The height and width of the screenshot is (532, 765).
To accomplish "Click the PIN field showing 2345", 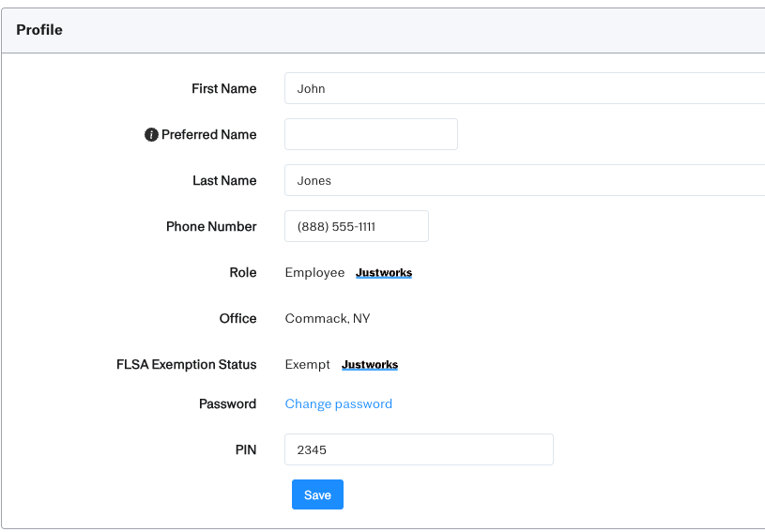I will [x=419, y=449].
